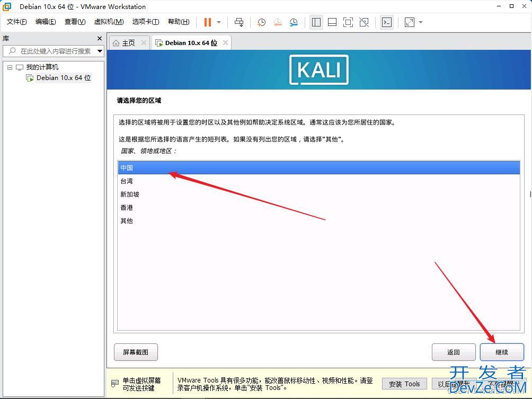Image resolution: width=532 pixels, height=399 pixels.
Task: Pause the virtual machine
Action: click(x=207, y=22)
